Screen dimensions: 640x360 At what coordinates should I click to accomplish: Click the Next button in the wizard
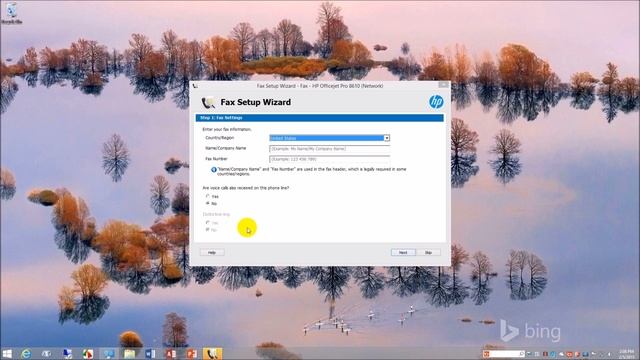click(403, 252)
